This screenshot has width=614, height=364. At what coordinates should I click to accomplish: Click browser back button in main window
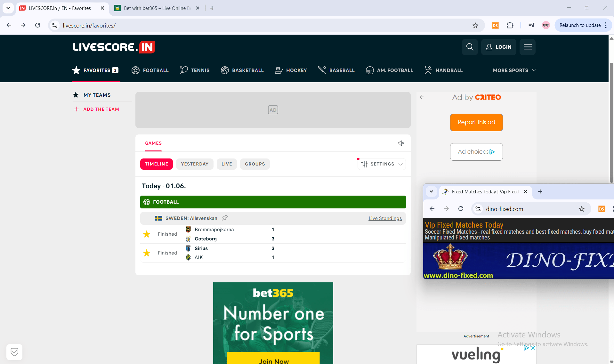[9, 25]
